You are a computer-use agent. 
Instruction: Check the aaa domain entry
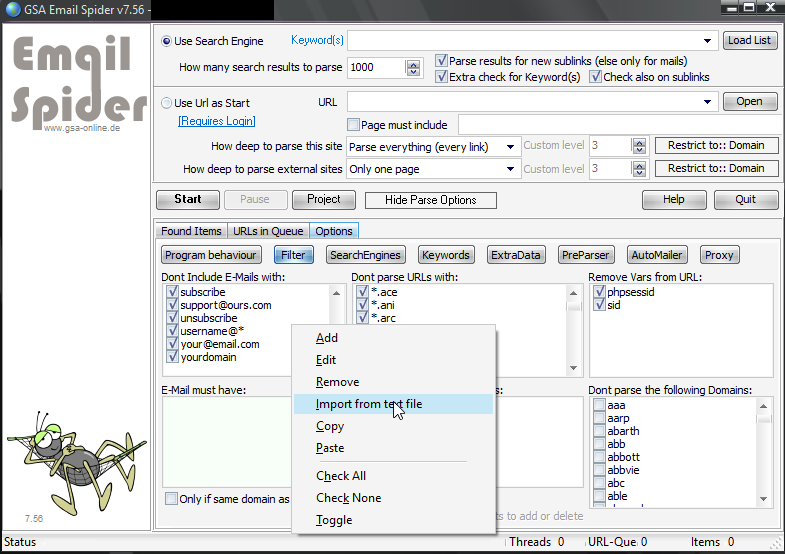[x=599, y=405]
